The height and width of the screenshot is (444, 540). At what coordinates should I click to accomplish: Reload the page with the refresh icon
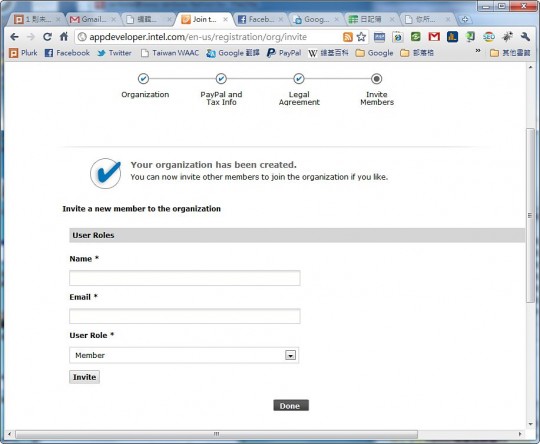[47, 37]
